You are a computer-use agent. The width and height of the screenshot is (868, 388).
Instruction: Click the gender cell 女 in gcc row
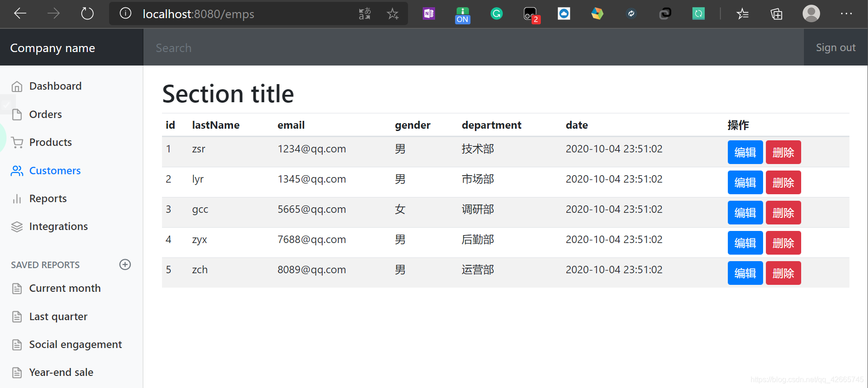[x=400, y=209]
